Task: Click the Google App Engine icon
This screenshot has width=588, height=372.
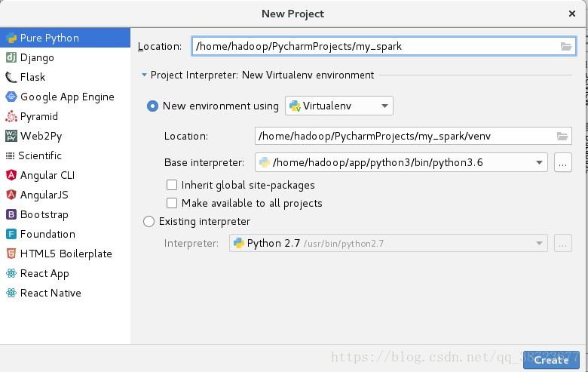Action: (11, 97)
